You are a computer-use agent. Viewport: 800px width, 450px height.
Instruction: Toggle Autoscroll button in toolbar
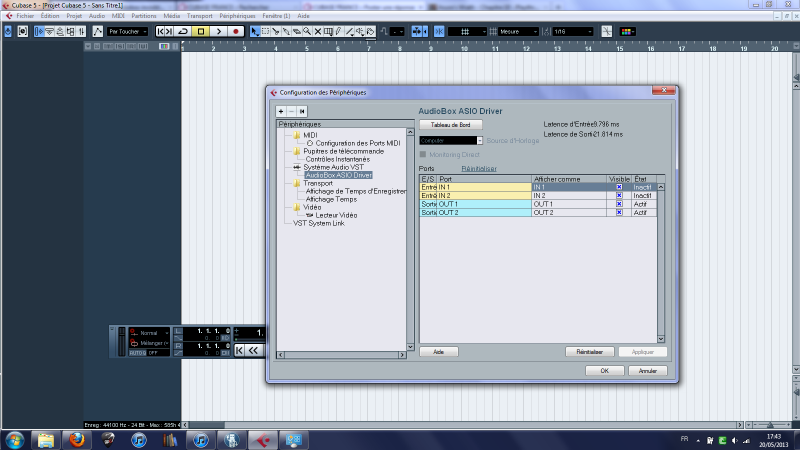click(x=417, y=32)
